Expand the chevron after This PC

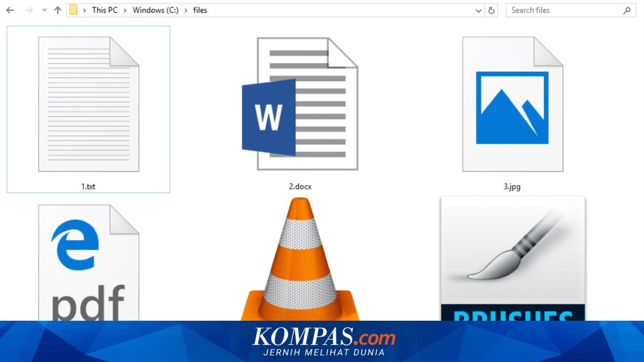[x=126, y=10]
